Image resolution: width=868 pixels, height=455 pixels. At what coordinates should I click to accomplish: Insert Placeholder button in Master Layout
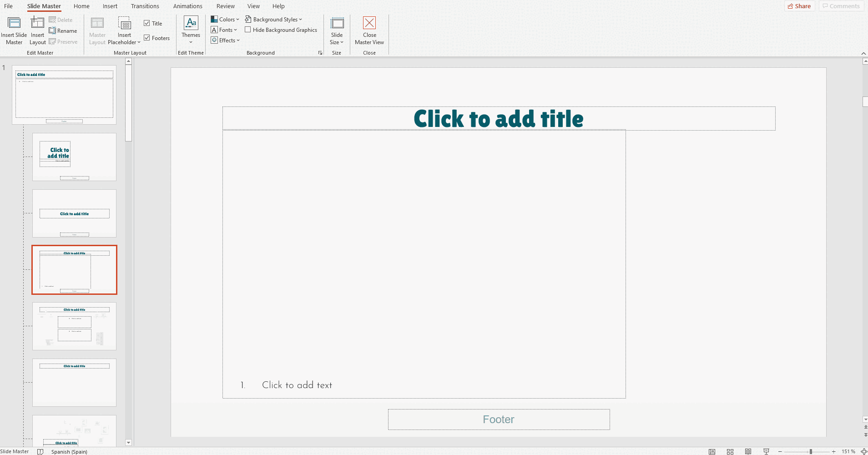point(124,23)
